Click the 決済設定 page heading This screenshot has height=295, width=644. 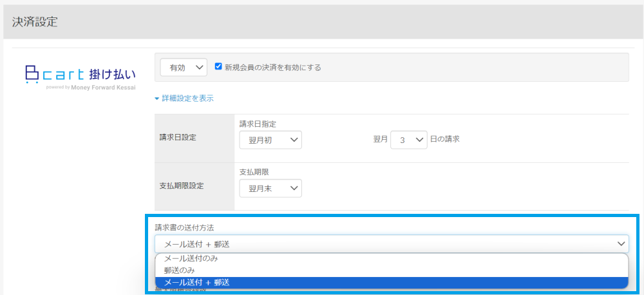tap(35, 22)
